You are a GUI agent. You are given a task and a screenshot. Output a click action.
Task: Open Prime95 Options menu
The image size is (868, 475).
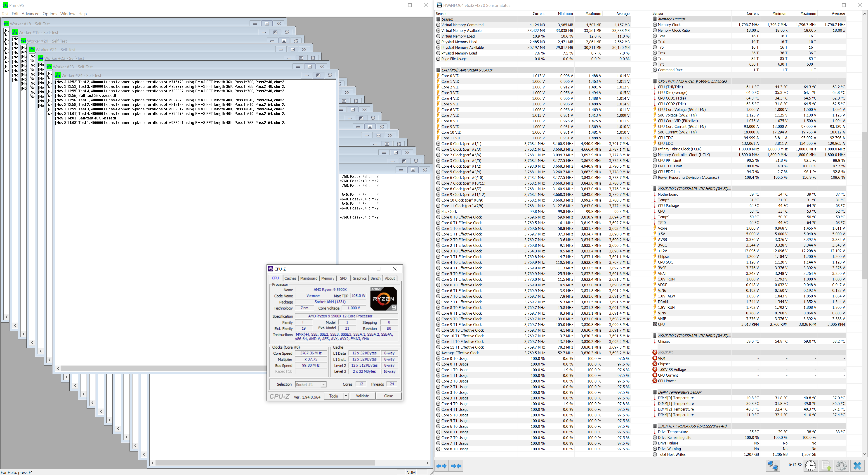pos(50,14)
